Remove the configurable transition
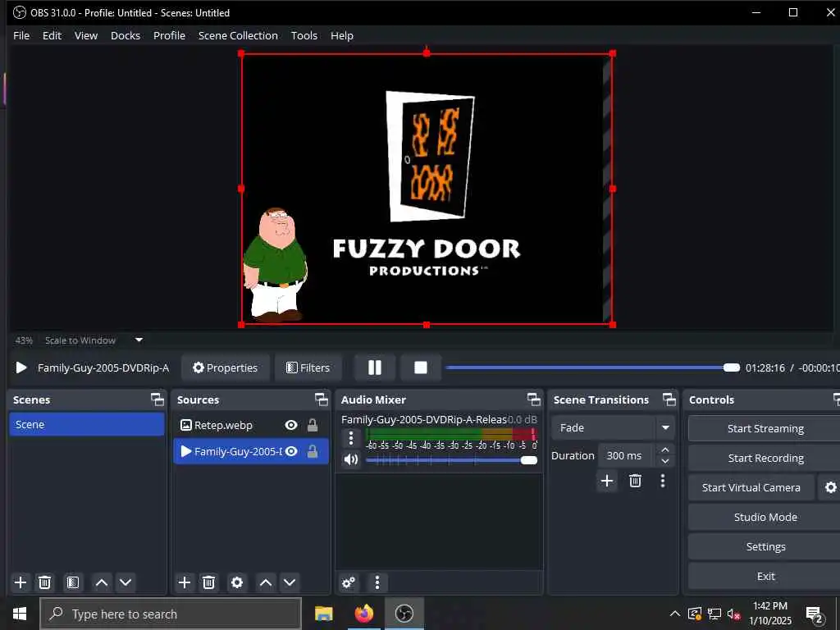 [636, 481]
